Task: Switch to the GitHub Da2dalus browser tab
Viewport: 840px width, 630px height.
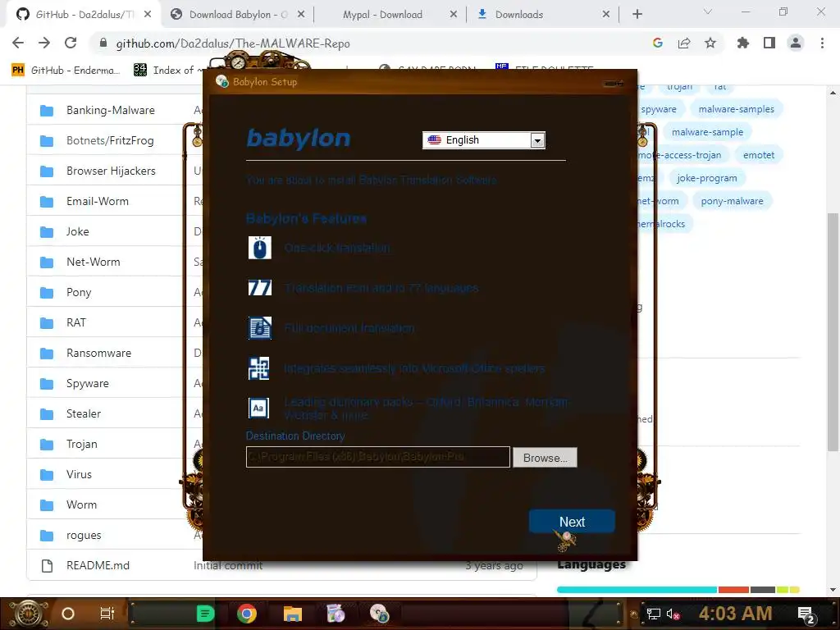Action: coord(84,15)
